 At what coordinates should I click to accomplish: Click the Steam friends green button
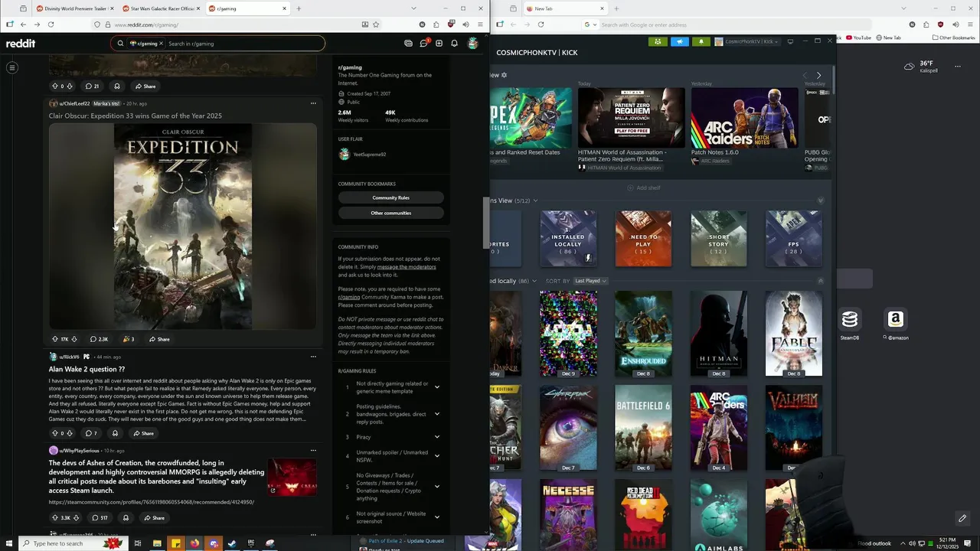click(x=658, y=41)
